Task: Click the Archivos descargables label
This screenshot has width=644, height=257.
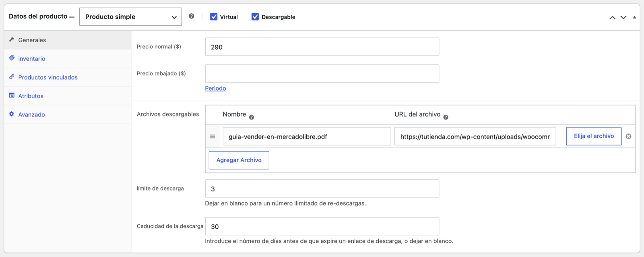Action: [x=168, y=114]
